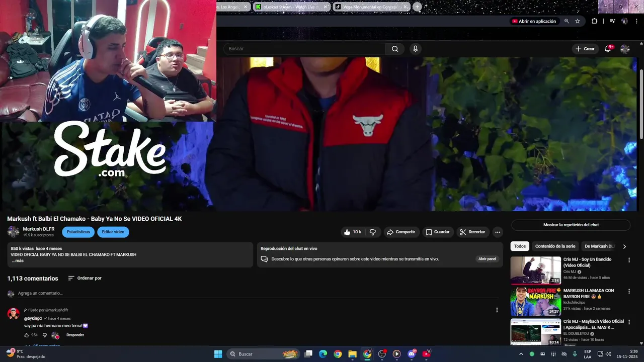Open Estadísticas for this video
Image resolution: width=644 pixels, height=362 pixels.
coord(78,232)
